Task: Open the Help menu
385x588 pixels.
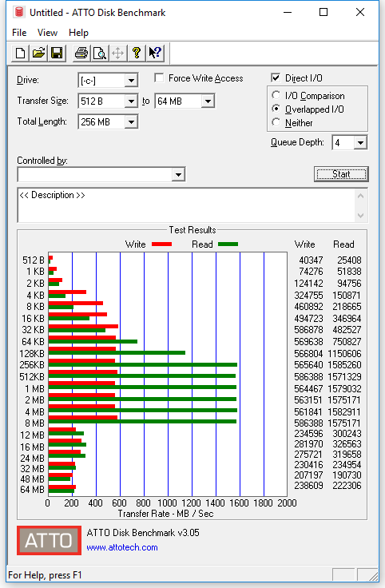Action: pos(78,33)
